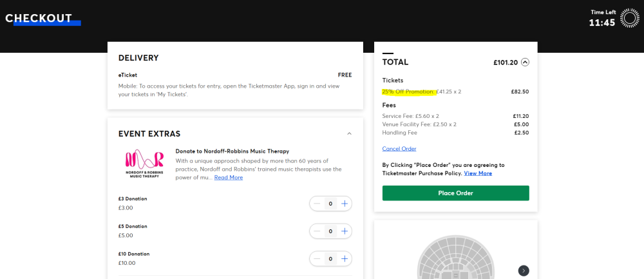
Task: Click the £5.00 venue facility fee amount
Action: (521, 124)
